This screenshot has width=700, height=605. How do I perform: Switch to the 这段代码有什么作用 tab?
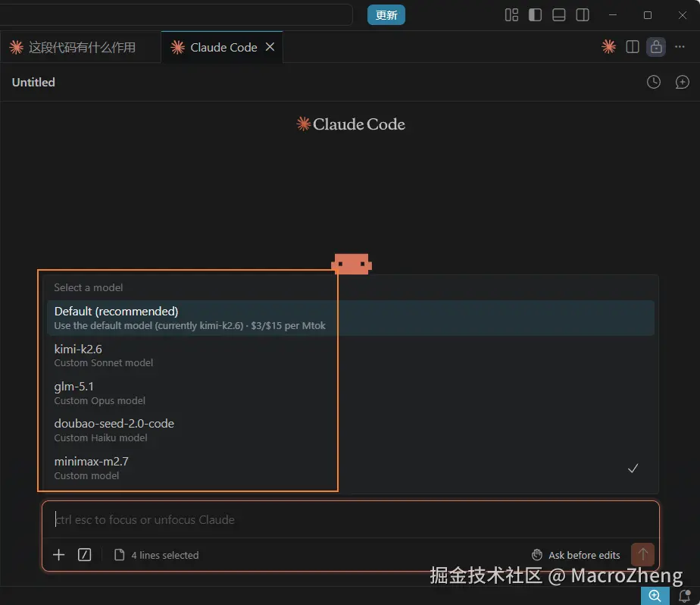[80, 47]
